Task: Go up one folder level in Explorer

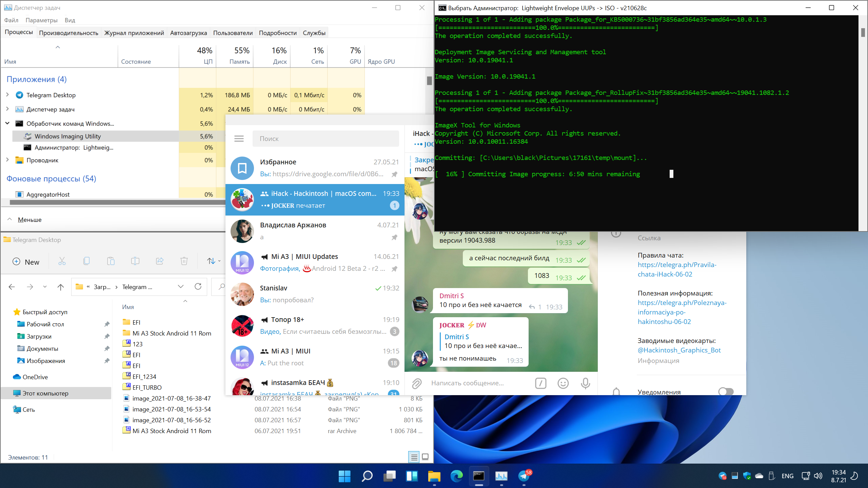Action: (61, 287)
